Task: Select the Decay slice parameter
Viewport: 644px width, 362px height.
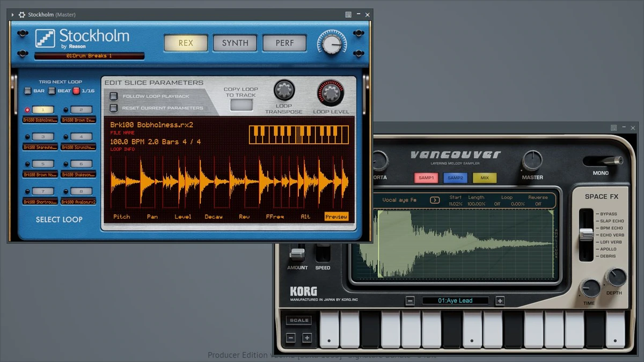Action: 214,217
